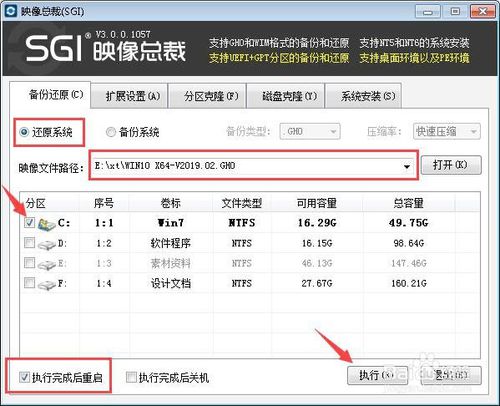Click the SGI app icon in title bar

11,11
